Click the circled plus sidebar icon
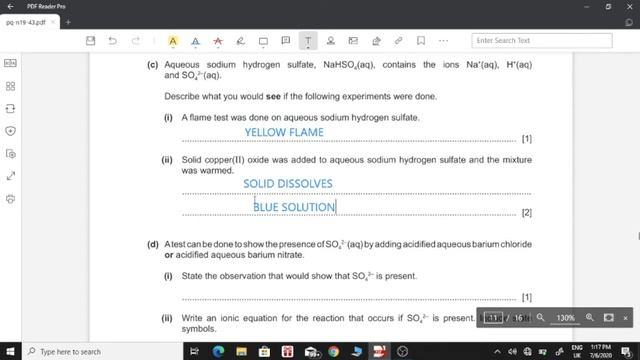The height and width of the screenshot is (360, 640). (x=10, y=131)
